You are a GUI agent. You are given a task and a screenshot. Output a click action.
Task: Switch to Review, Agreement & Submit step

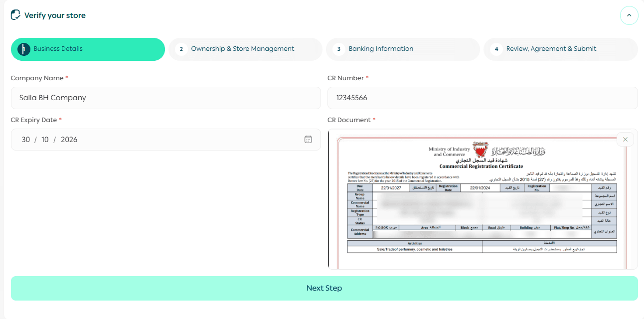[561, 49]
